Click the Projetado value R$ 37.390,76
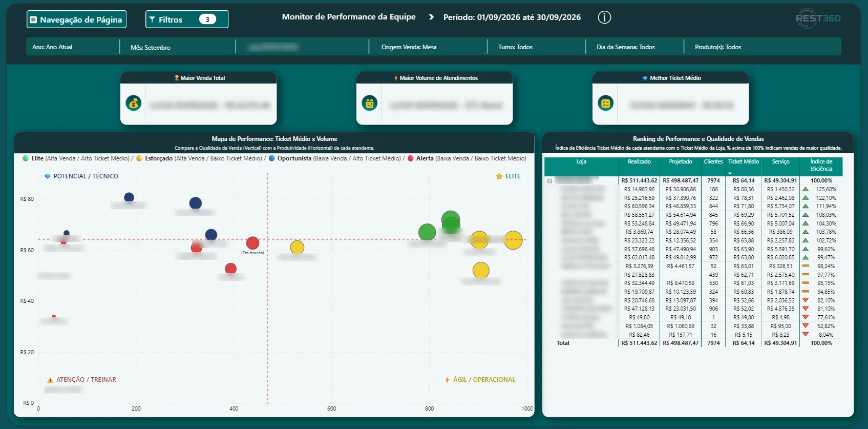 point(681,198)
